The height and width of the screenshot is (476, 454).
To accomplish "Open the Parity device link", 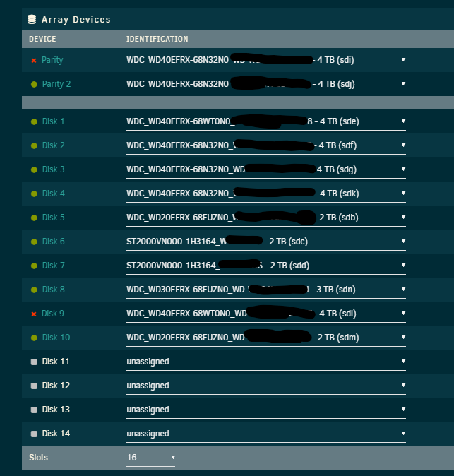I will pyautogui.click(x=52, y=60).
